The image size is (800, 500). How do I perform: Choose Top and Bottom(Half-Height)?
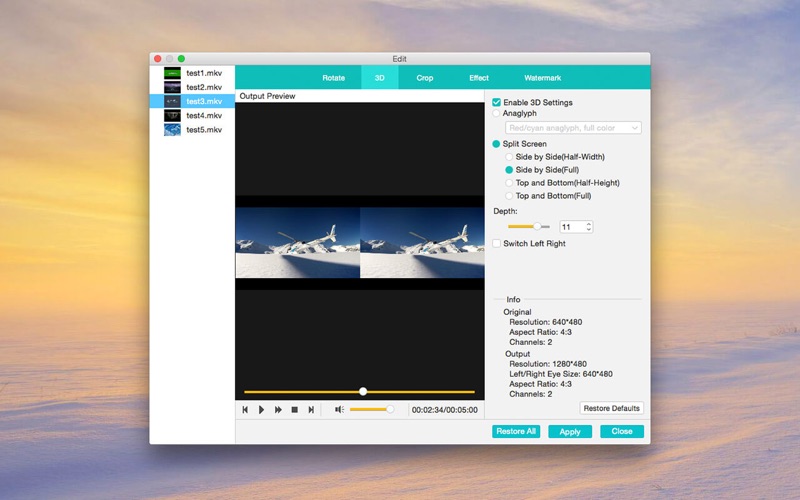[509, 183]
